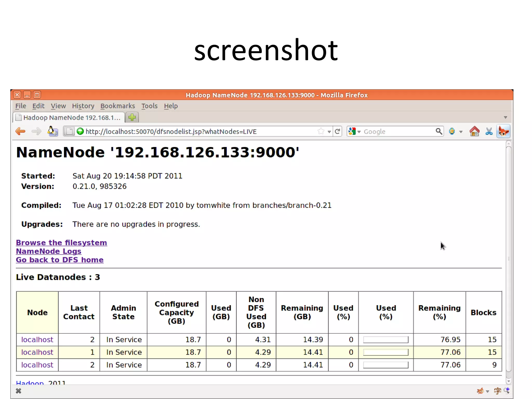The width and height of the screenshot is (532, 399).
Task: Sort by Blocks column header
Action: click(484, 312)
